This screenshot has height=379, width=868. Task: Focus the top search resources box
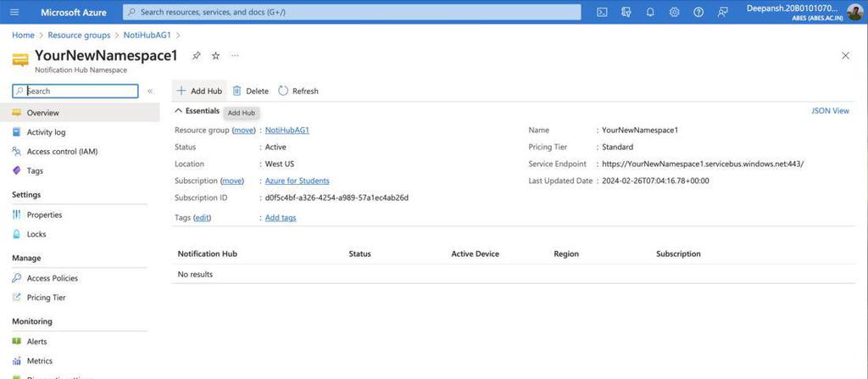pos(352,12)
